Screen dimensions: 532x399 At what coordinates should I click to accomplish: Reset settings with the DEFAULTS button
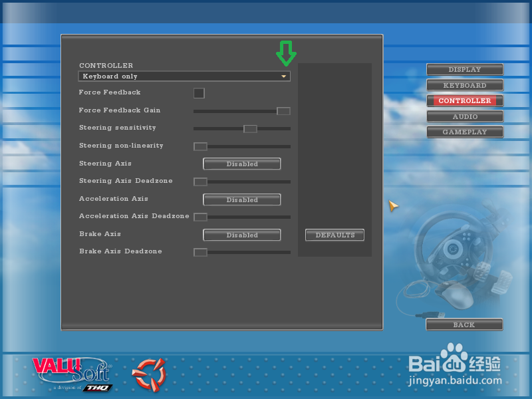pyautogui.click(x=335, y=235)
